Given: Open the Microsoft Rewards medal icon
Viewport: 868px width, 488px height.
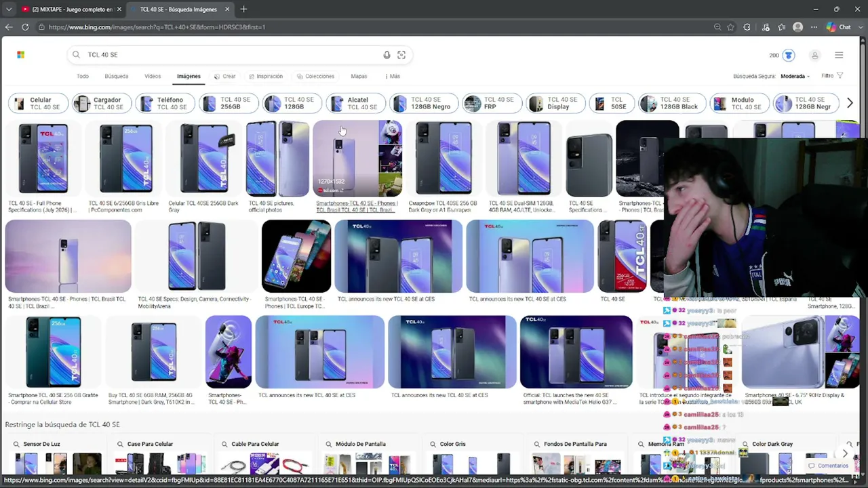Looking at the screenshot, I should (788, 55).
